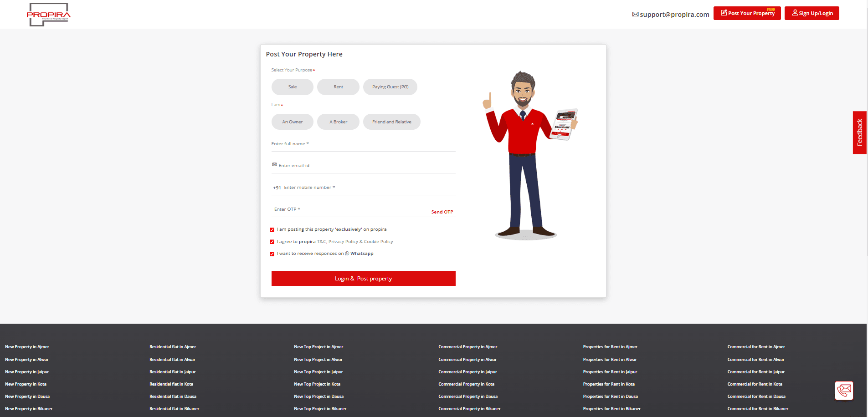Viewport: 868px width, 417px height.
Task: Select An Owner option
Action: point(292,122)
